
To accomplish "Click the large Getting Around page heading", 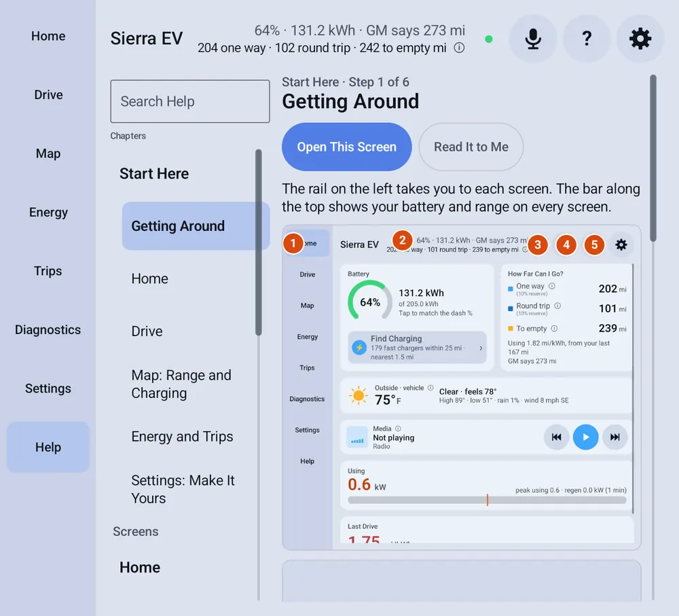I will click(x=350, y=101).
